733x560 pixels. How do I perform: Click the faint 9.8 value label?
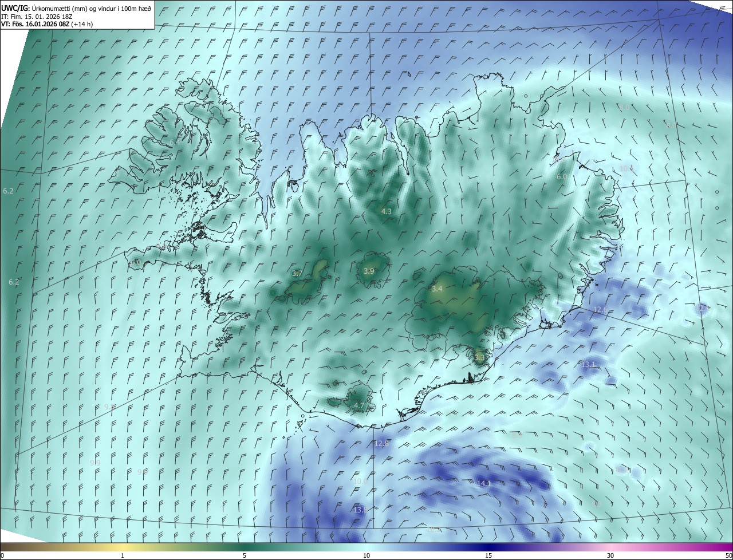pos(110,407)
